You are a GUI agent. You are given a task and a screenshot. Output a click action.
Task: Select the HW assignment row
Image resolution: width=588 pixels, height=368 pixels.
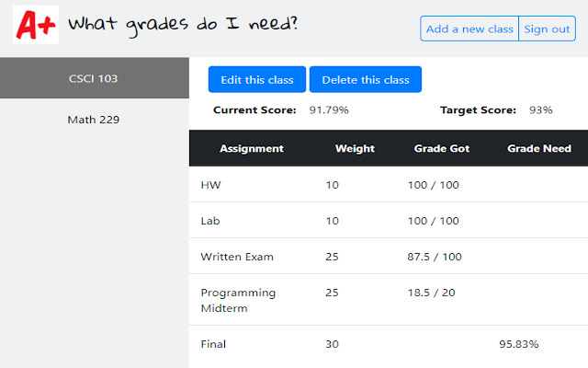click(211, 185)
